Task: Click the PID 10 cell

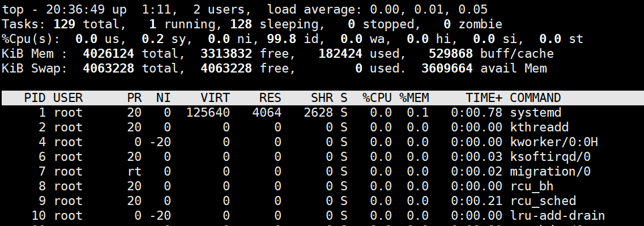Action: 39,216
